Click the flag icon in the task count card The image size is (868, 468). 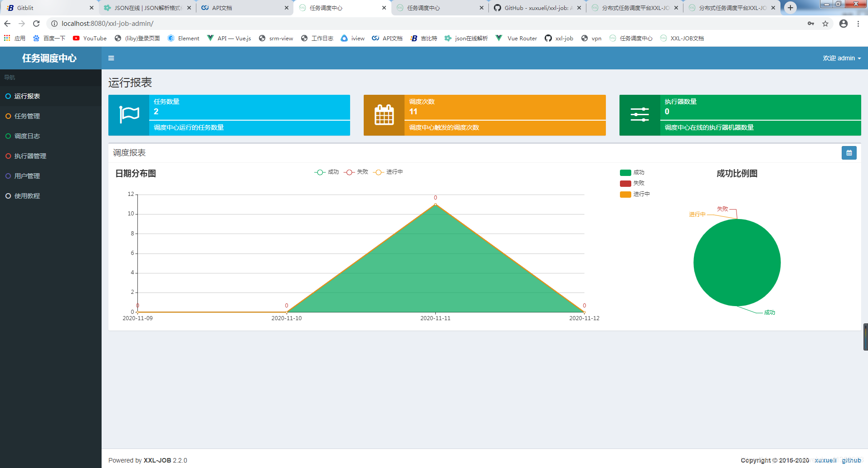point(129,115)
